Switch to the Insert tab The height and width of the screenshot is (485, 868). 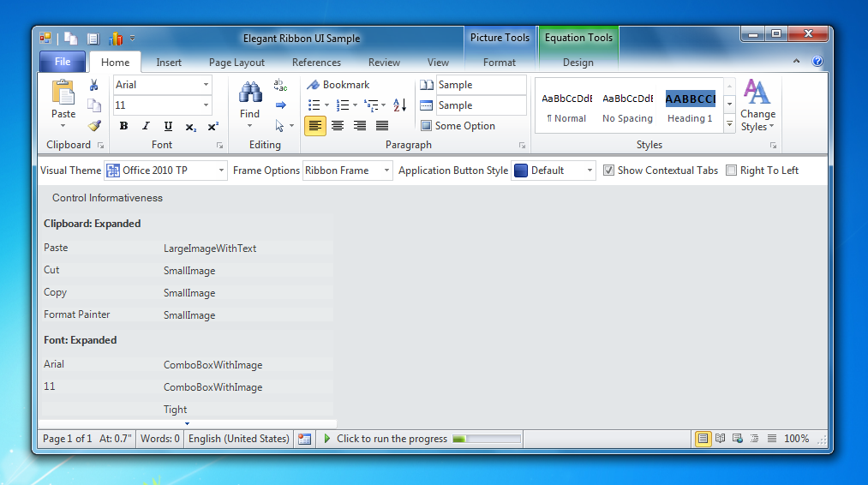point(169,63)
